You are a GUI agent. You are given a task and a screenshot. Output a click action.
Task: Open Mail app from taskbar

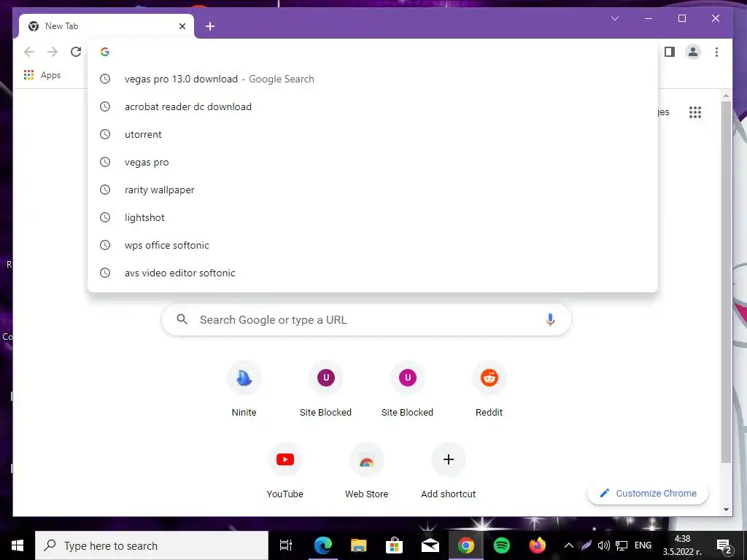(x=430, y=545)
